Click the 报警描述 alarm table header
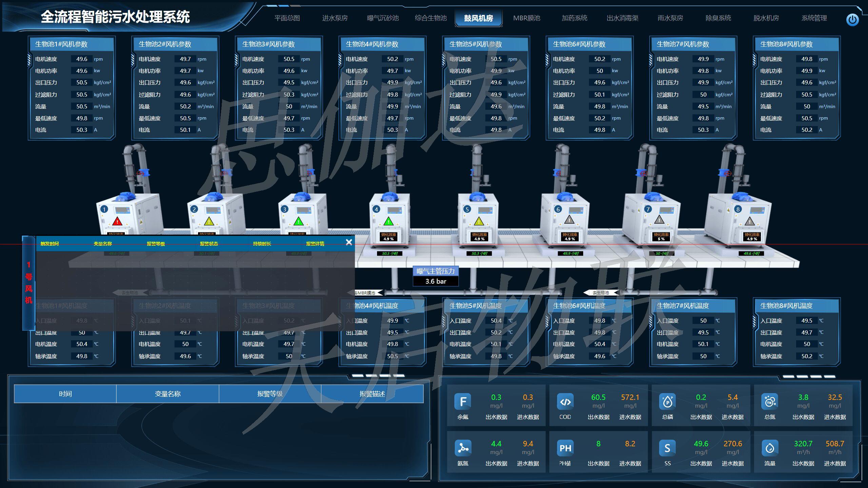The height and width of the screenshot is (488, 868). tap(372, 394)
